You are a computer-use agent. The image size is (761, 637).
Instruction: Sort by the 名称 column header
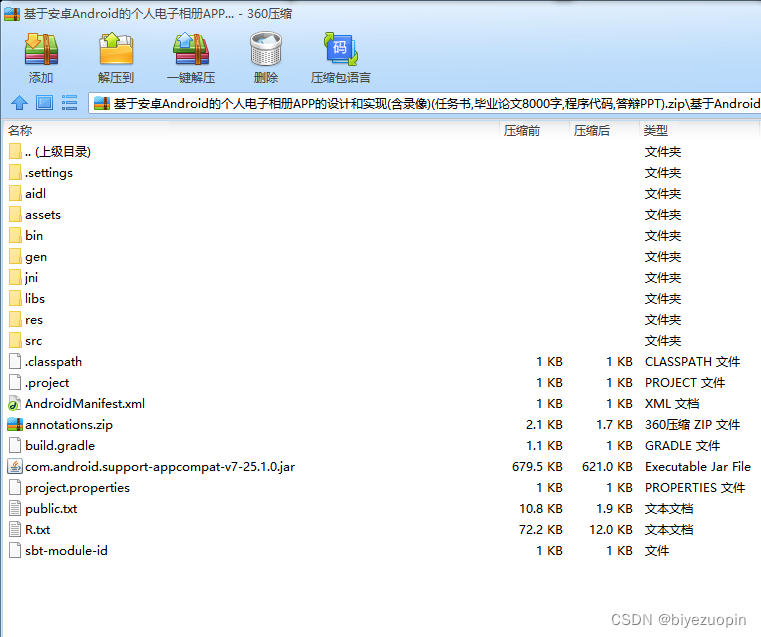(20, 131)
